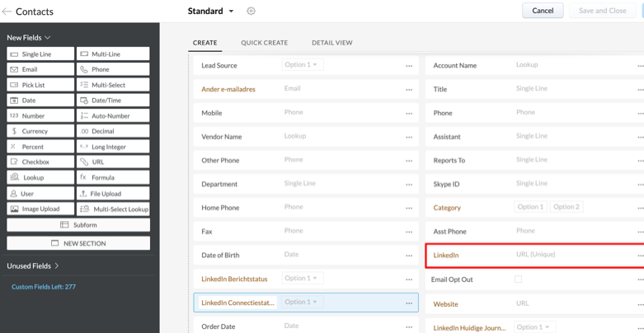
Task: Choose the Currency field type
Action: 40,131
